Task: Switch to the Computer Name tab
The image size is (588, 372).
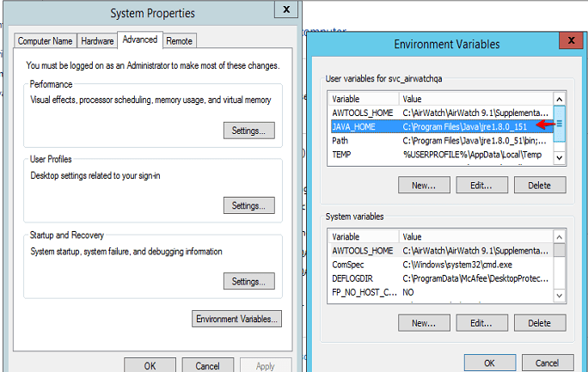Action: (46, 40)
